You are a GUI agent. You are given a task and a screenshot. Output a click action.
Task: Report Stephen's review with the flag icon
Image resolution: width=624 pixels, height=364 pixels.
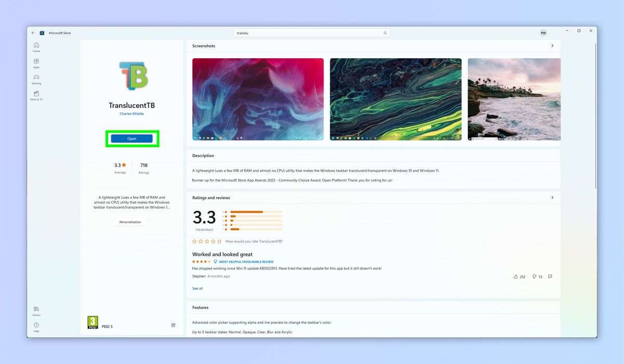coord(550,277)
